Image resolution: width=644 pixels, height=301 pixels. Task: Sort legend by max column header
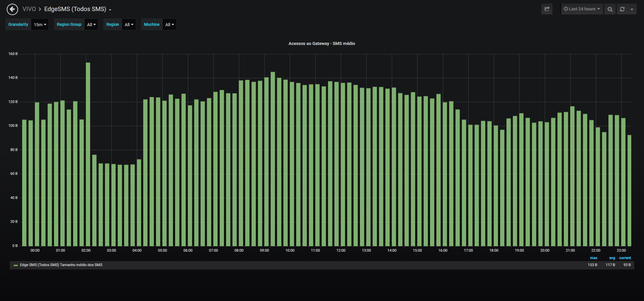tap(594, 258)
